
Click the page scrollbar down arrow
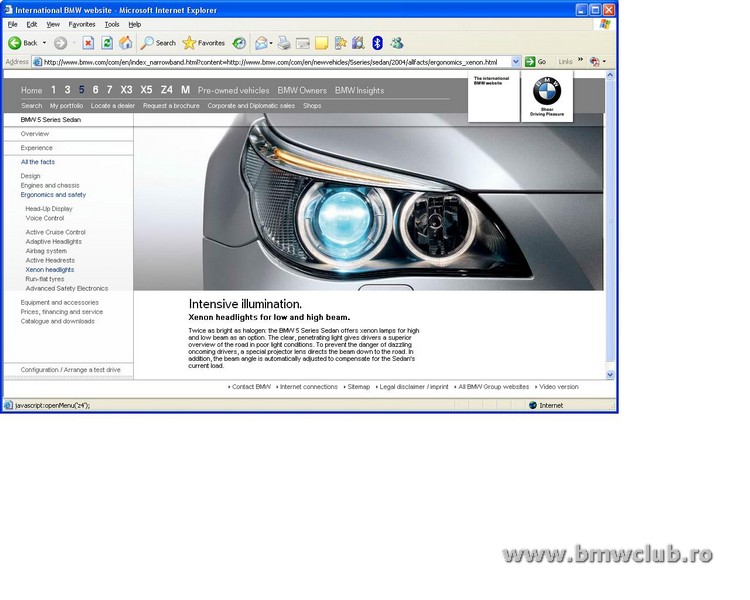610,375
